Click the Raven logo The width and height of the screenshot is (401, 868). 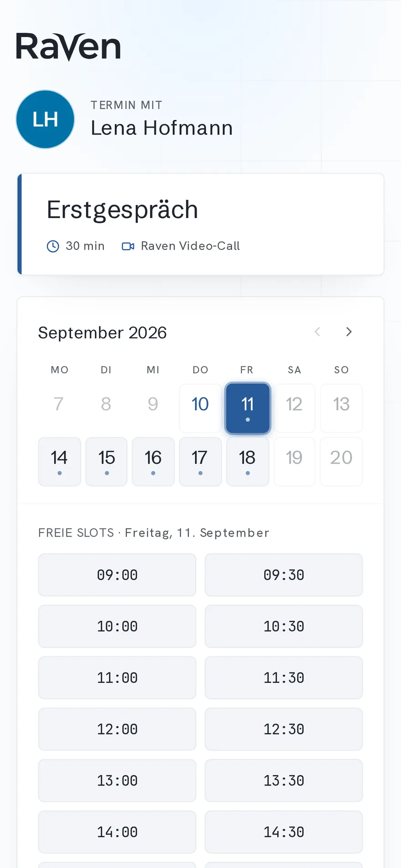(68, 47)
